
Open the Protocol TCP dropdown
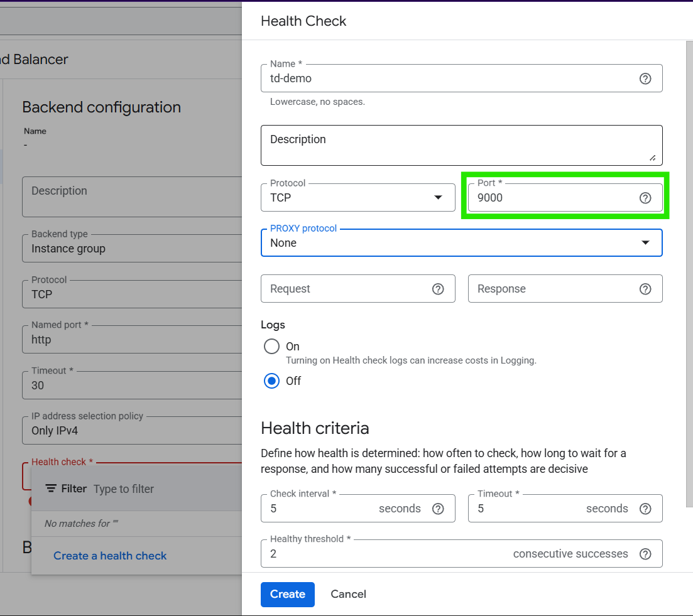[x=357, y=198]
